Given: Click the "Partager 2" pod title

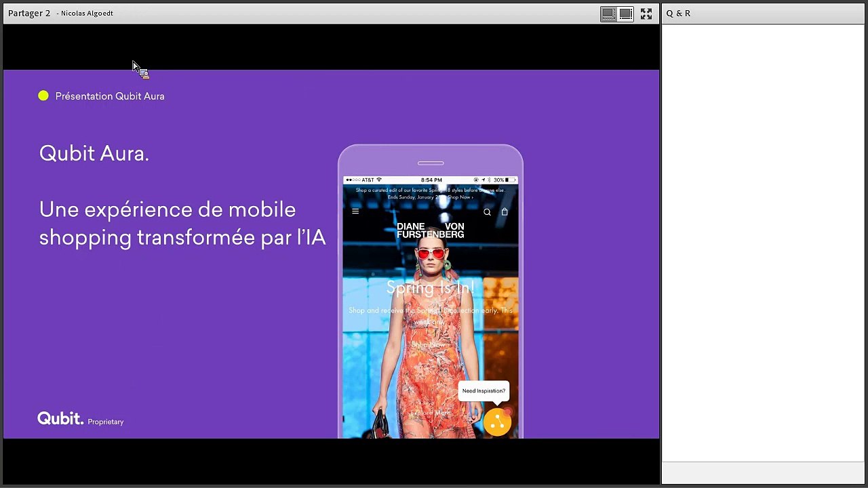Looking at the screenshot, I should [29, 13].
